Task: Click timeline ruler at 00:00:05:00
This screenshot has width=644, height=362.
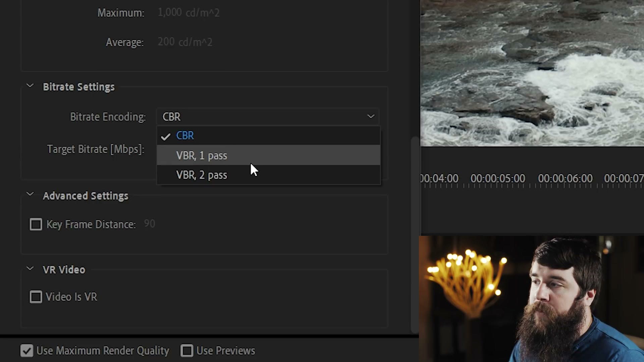Action: [498, 178]
